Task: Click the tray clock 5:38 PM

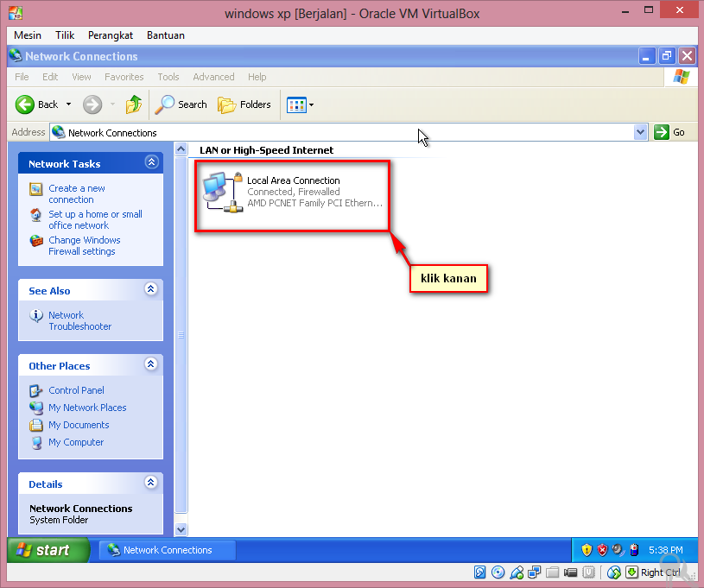Action: click(x=666, y=550)
